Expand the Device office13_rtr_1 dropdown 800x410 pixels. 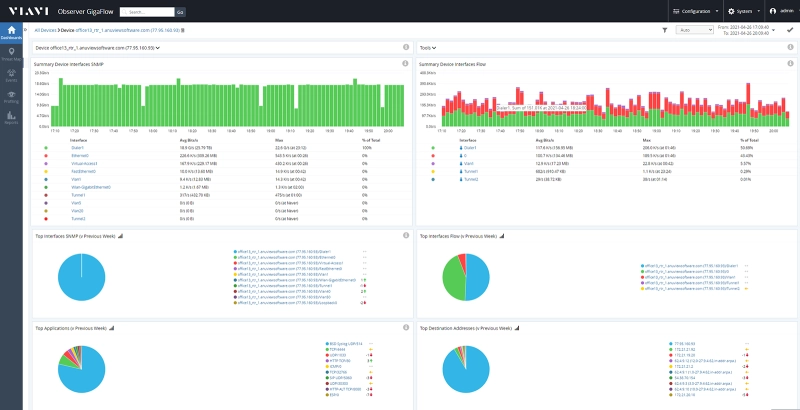pyautogui.click(x=98, y=47)
